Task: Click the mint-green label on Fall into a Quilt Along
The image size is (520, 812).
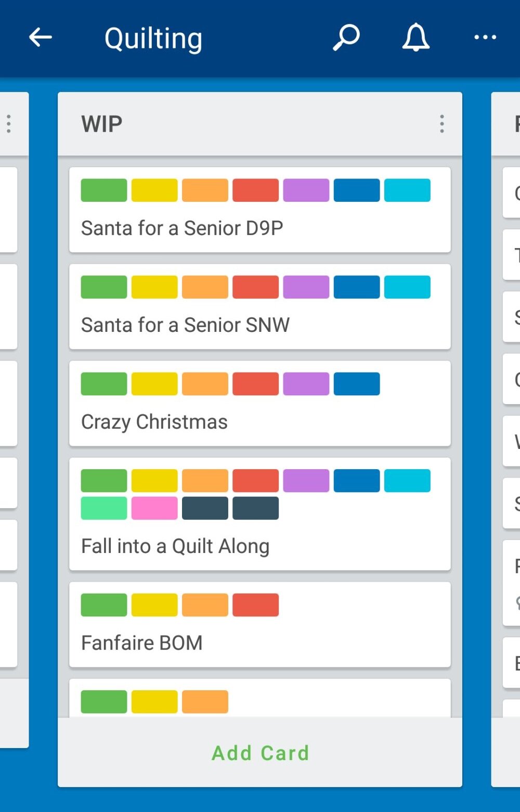Action: (x=104, y=508)
